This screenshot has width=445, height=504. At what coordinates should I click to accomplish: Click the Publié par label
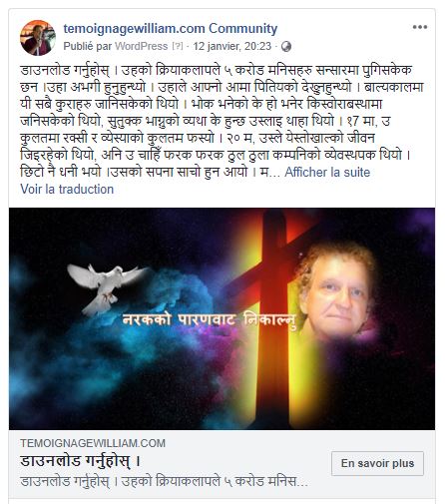point(88,46)
